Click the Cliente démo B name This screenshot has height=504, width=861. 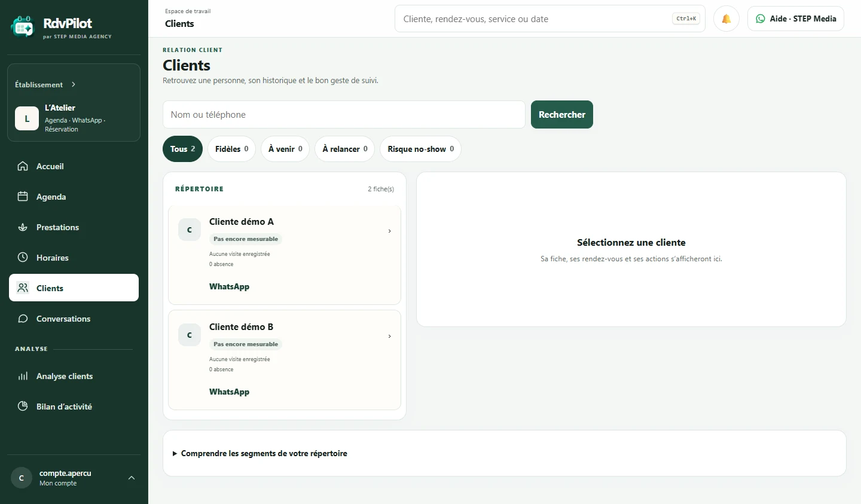pyautogui.click(x=241, y=326)
